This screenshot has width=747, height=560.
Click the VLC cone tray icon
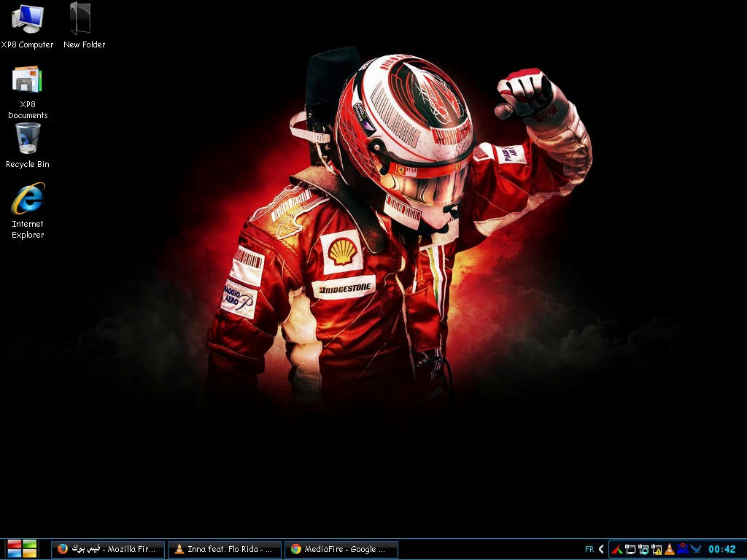tap(670, 550)
